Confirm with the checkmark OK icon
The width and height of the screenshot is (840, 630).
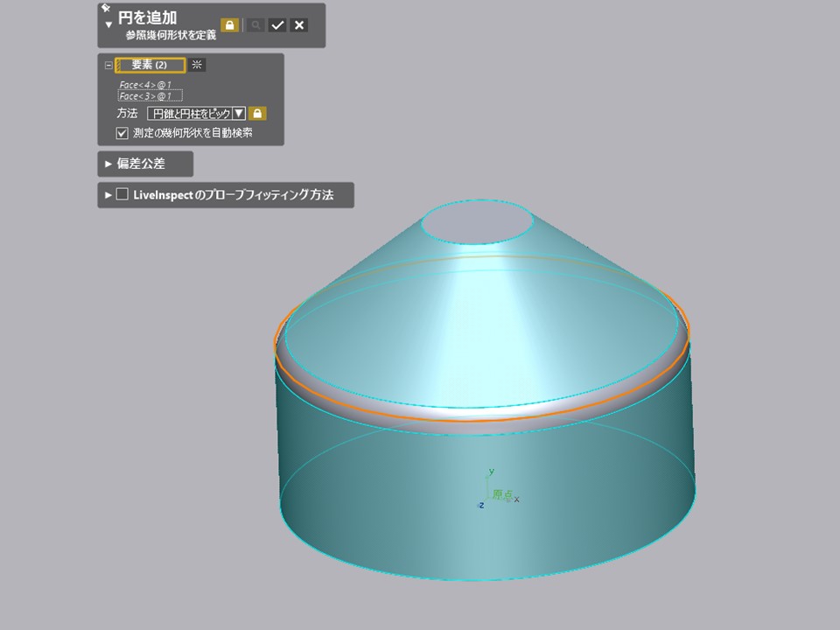(277, 25)
